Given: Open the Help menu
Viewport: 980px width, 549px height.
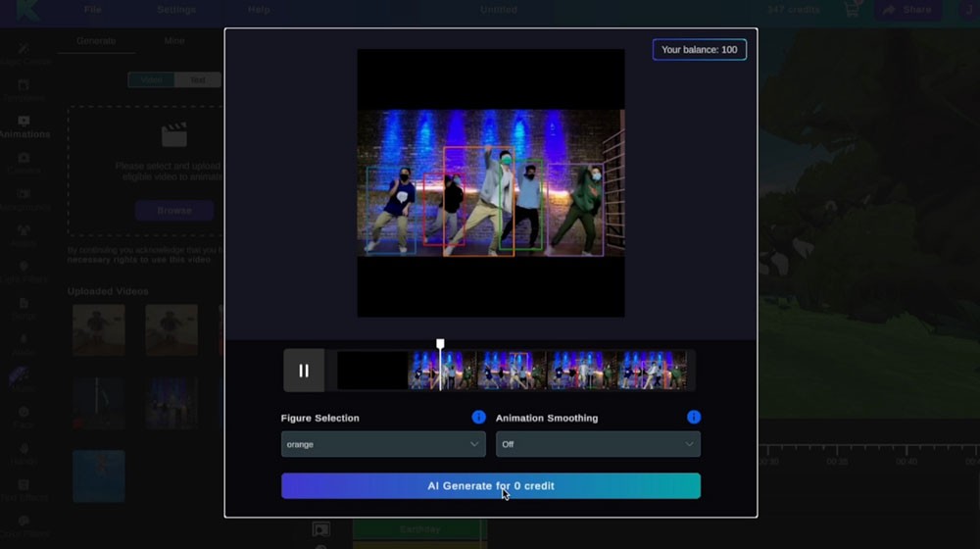Looking at the screenshot, I should click(x=259, y=10).
